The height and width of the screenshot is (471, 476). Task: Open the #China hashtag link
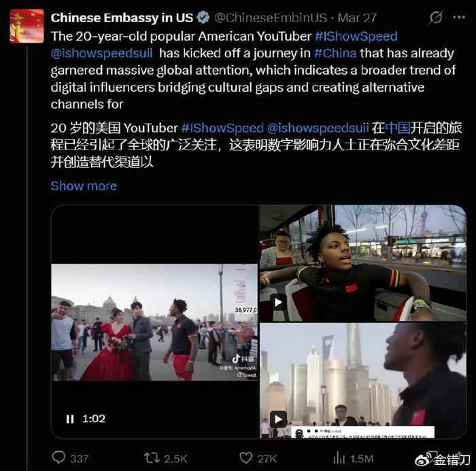pyautogui.click(x=335, y=54)
